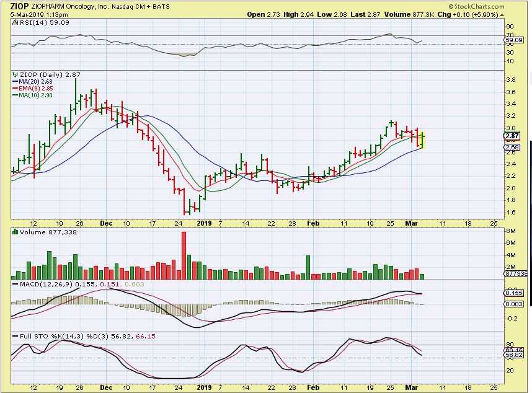Click the 59.09 RSI value tag on the right axis

tap(514, 40)
